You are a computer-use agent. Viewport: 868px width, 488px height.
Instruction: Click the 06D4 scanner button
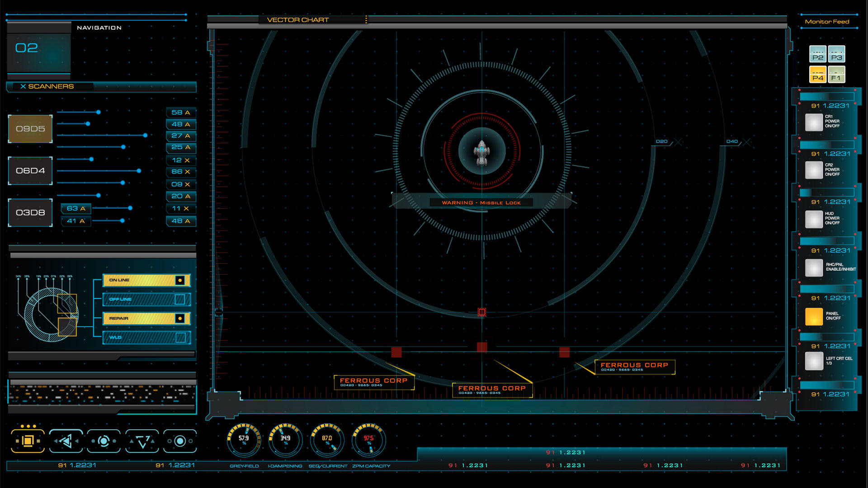click(30, 171)
